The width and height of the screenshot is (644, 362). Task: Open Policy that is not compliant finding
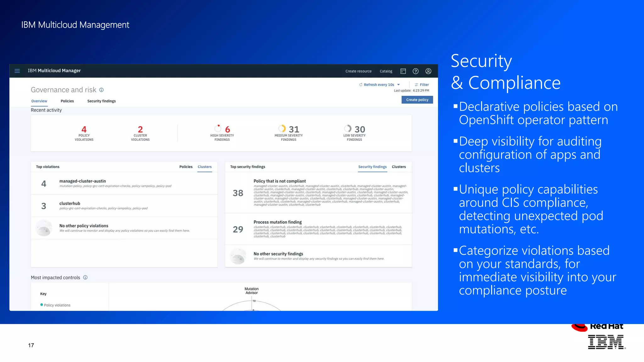tap(318, 193)
